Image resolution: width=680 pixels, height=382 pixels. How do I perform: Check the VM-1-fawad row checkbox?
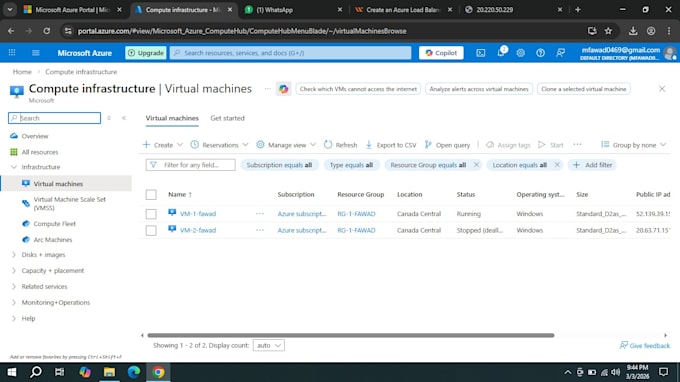(151, 214)
